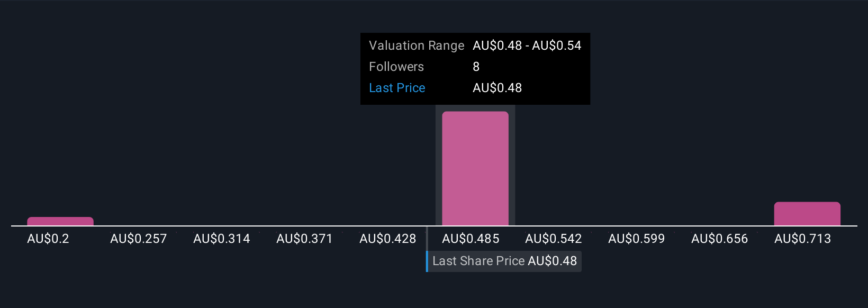This screenshot has width=868, height=308.
Task: Click the followers count 8 in tooltip
Action: [476, 67]
